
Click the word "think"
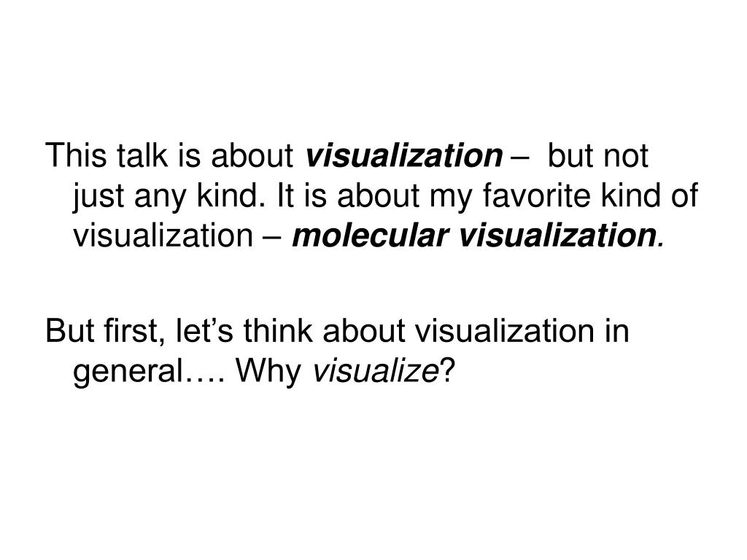tap(278, 330)
